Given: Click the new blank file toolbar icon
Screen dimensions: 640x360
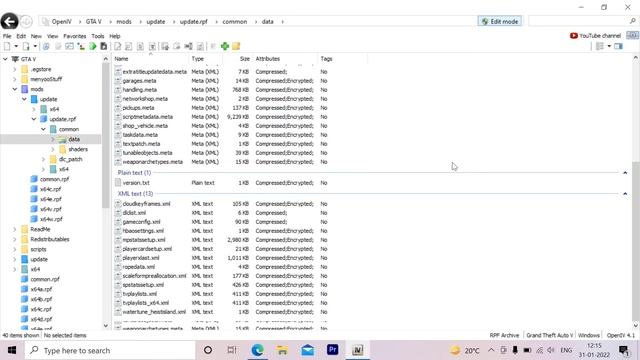Looking at the screenshot, I should click(x=7, y=47).
